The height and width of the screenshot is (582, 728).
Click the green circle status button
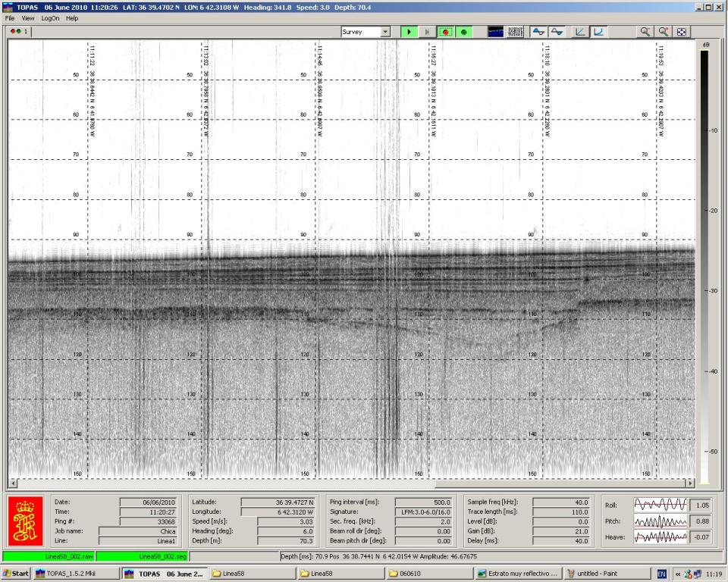pyautogui.click(x=463, y=32)
